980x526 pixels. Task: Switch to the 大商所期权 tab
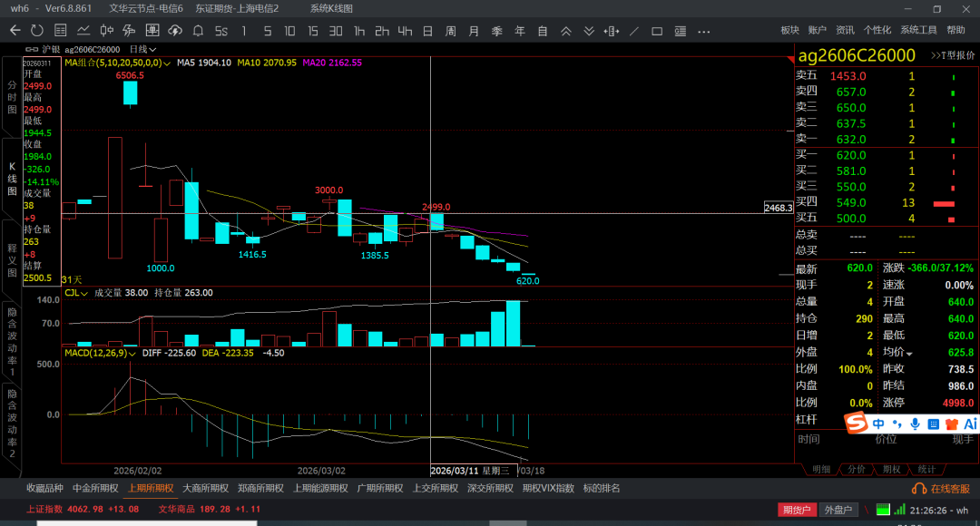(202, 488)
